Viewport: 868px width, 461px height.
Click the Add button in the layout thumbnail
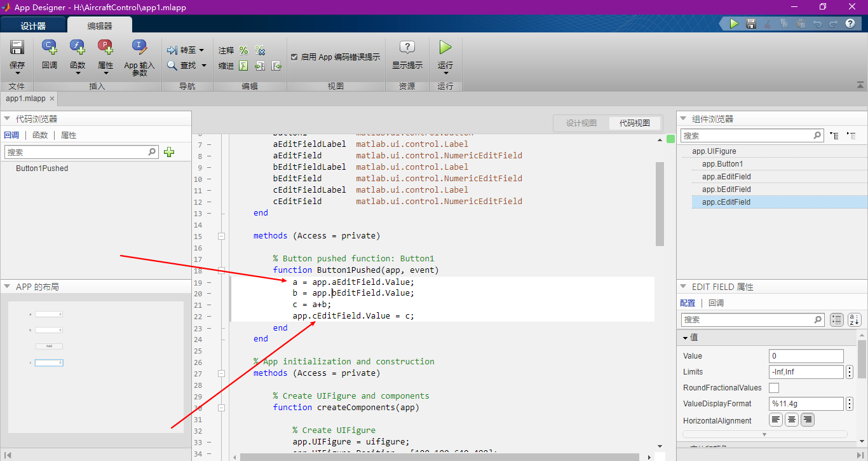pyautogui.click(x=49, y=347)
